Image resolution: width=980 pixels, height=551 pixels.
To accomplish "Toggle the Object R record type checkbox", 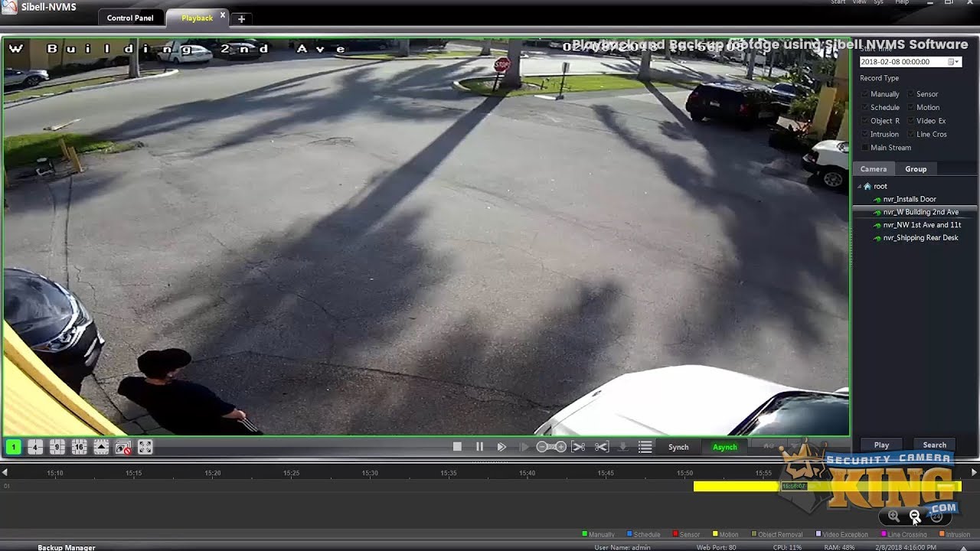I will coord(865,121).
